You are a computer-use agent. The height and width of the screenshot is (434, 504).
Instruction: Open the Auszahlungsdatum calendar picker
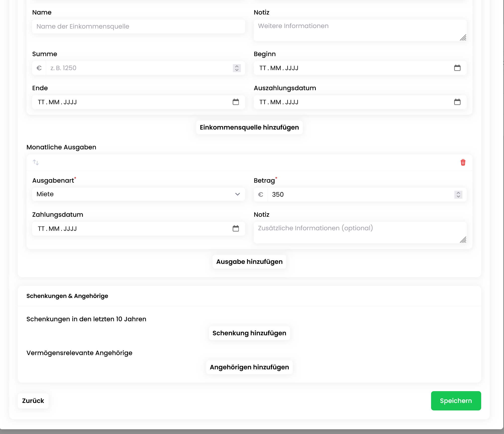(x=457, y=102)
